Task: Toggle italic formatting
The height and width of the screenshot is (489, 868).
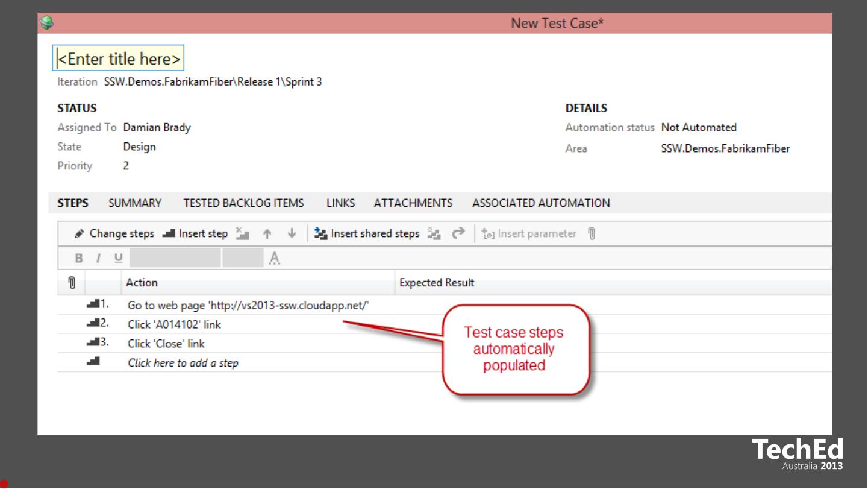Action: 96,259
